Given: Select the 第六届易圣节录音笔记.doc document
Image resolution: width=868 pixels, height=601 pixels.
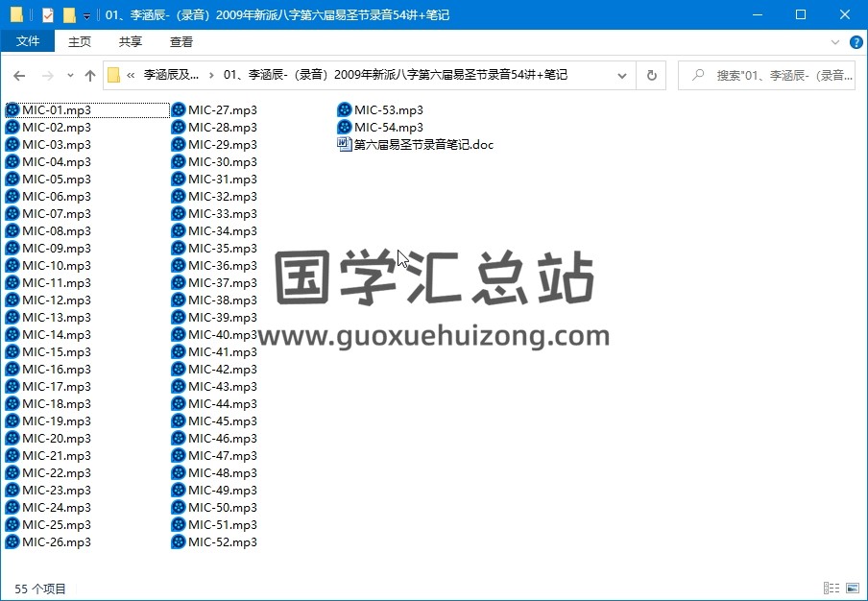Looking at the screenshot, I should coord(422,144).
